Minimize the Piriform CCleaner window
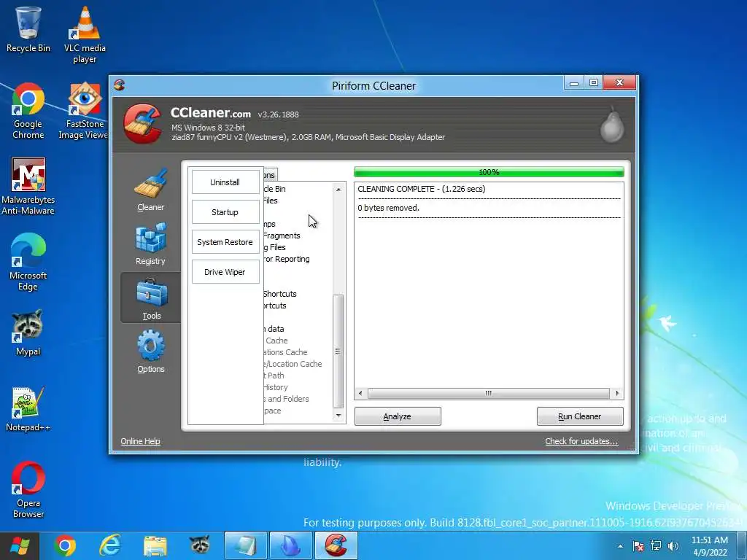Image resolution: width=747 pixels, height=560 pixels. pyautogui.click(x=574, y=83)
